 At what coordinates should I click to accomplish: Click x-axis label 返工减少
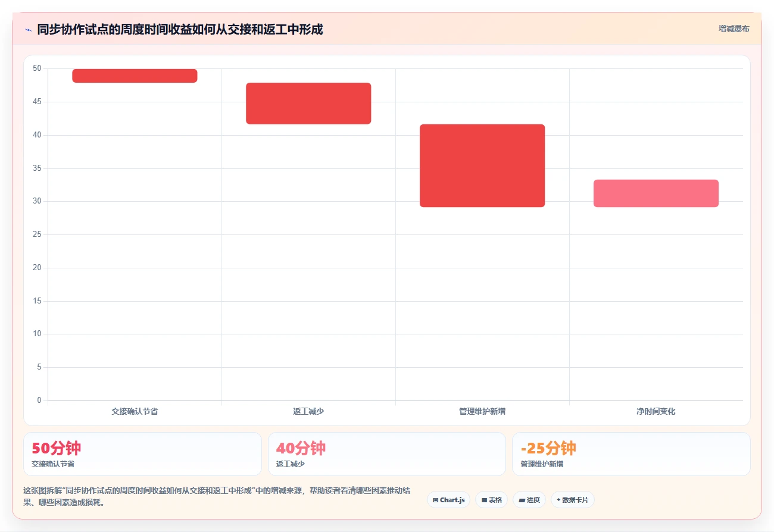coord(308,411)
